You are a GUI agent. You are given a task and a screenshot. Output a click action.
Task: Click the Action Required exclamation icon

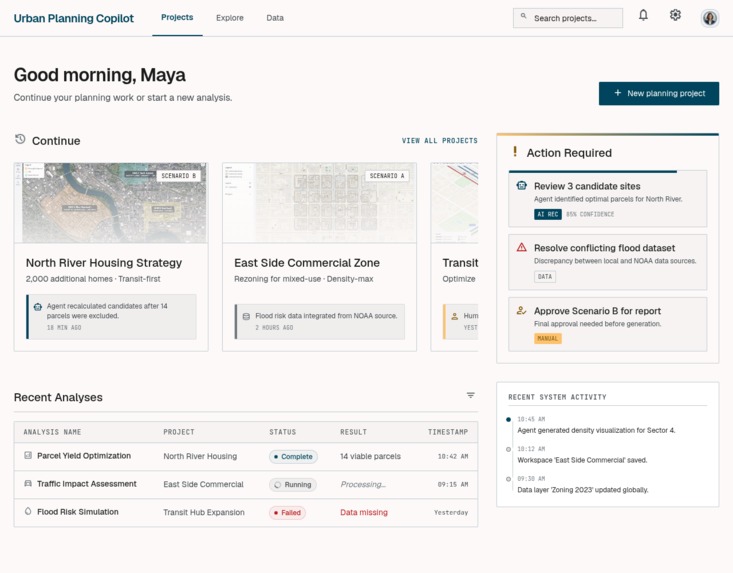click(x=515, y=151)
